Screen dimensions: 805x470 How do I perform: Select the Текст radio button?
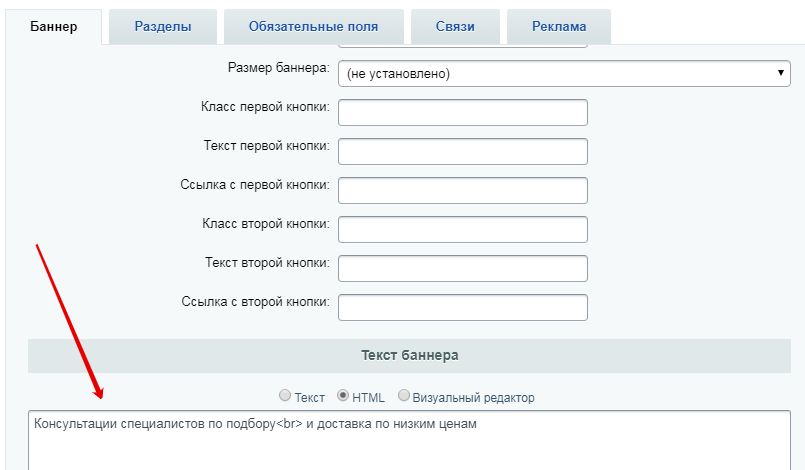pyautogui.click(x=284, y=395)
